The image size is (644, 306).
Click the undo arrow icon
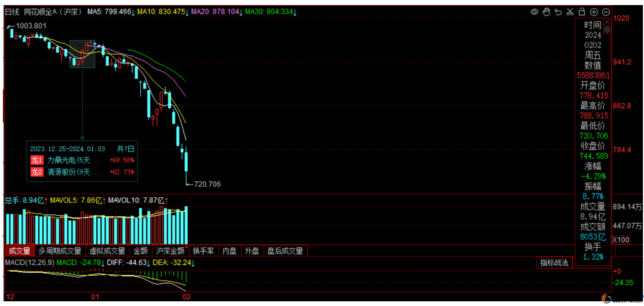pyautogui.click(x=558, y=12)
